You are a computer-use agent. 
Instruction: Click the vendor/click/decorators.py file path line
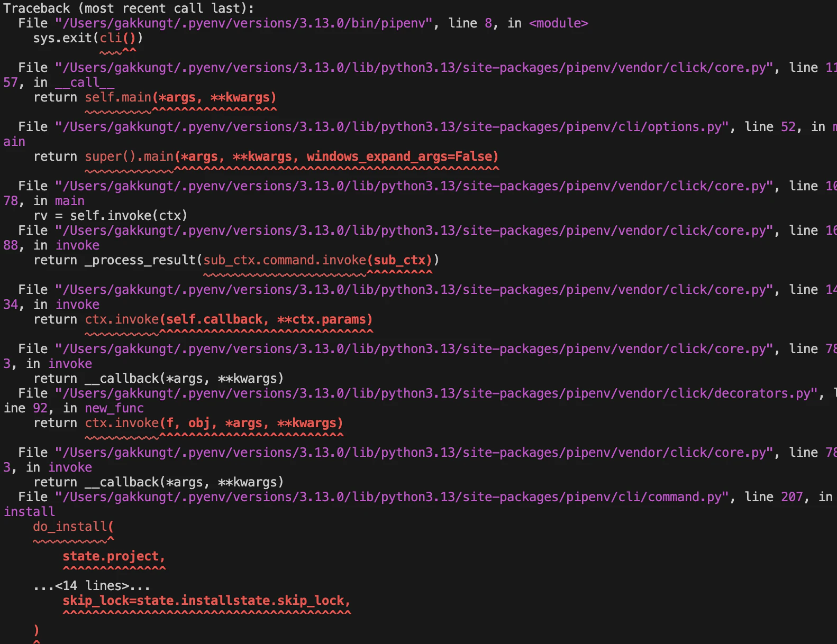(427, 393)
